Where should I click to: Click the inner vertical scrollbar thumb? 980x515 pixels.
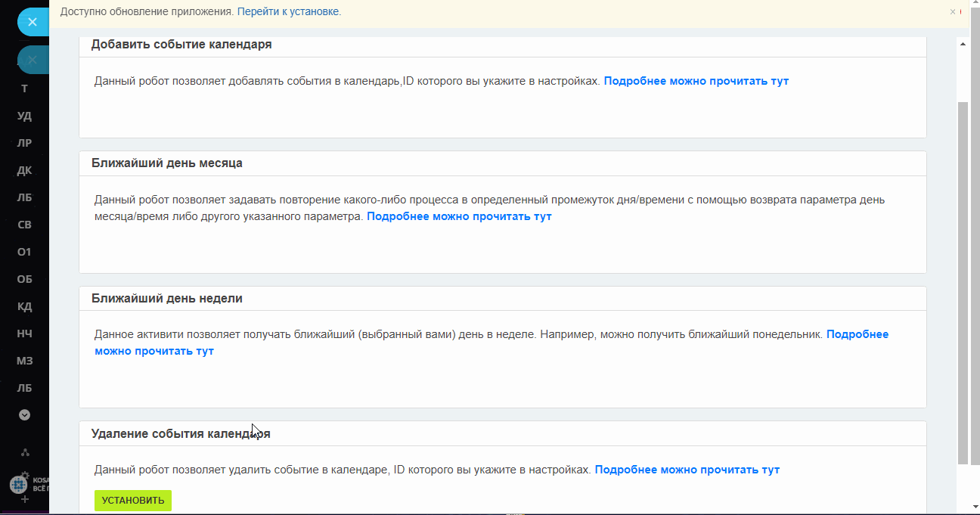point(963,283)
